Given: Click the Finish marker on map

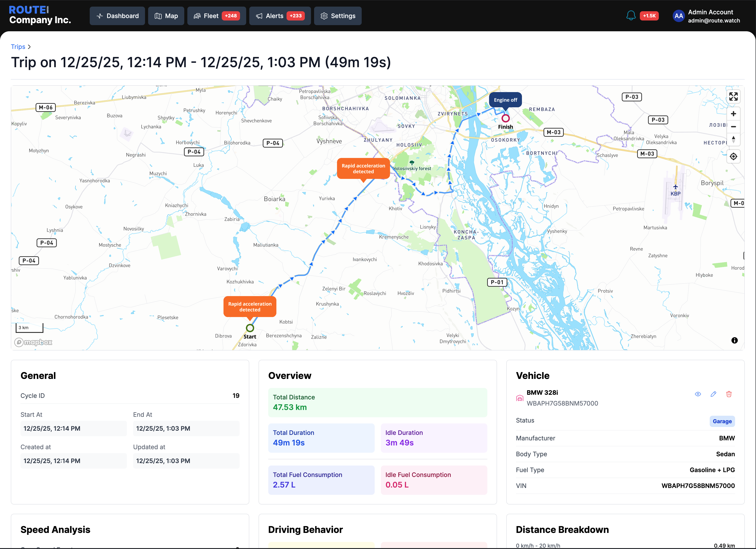Looking at the screenshot, I should pos(505,118).
